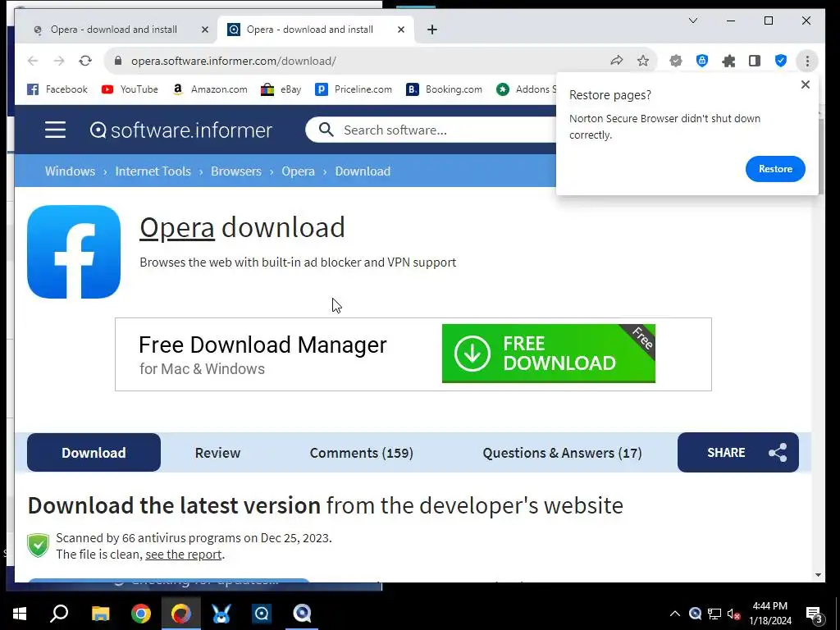
Task: Bookmark this page with star icon
Action: pyautogui.click(x=643, y=61)
